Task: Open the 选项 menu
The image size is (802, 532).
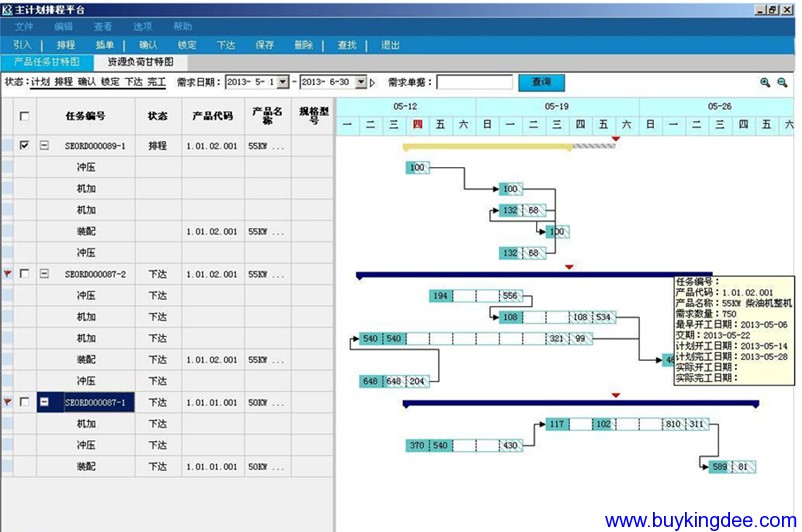Action: point(143,27)
